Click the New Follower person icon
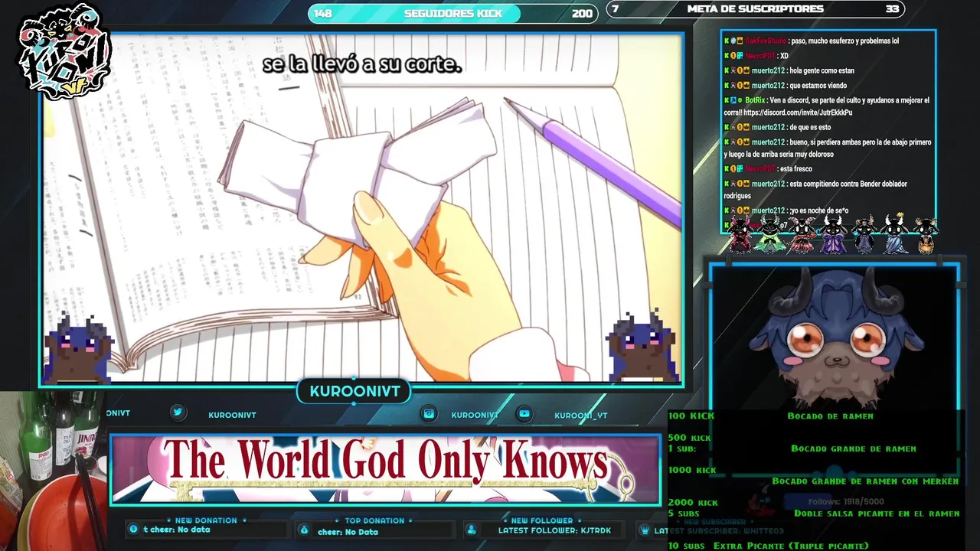The image size is (980, 551). (x=472, y=530)
